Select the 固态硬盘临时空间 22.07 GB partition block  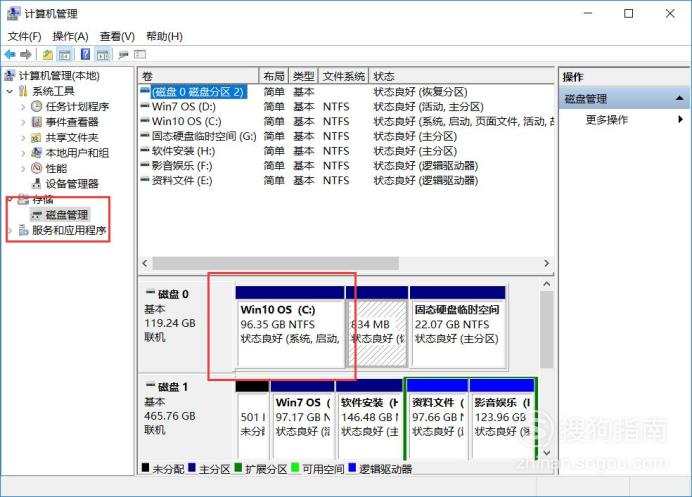point(458,327)
